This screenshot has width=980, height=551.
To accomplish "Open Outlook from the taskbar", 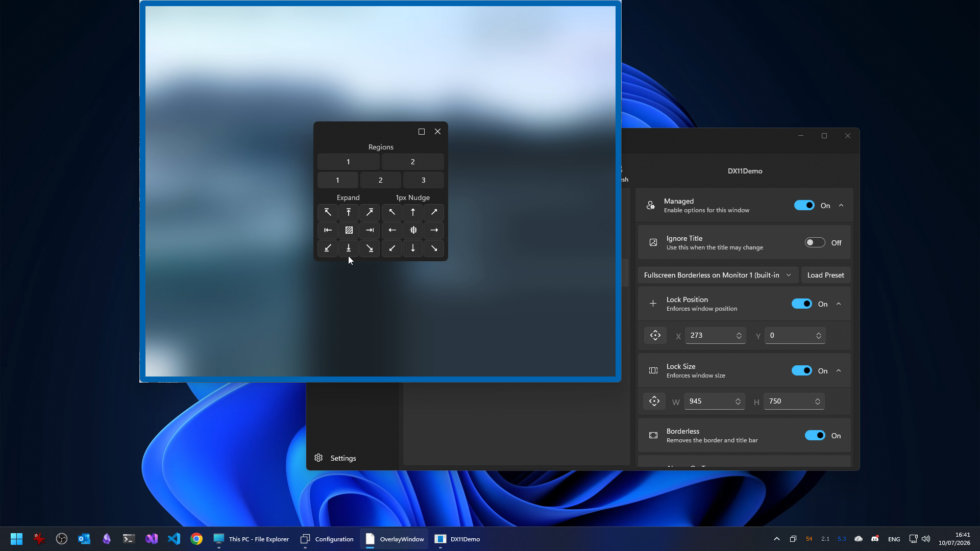I will (84, 539).
